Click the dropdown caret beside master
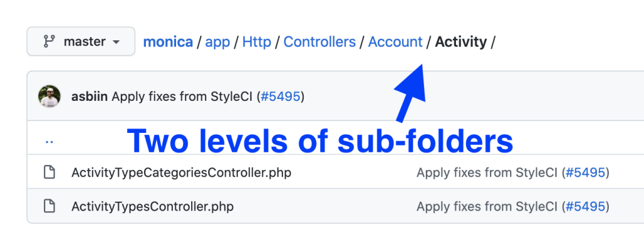644x242 pixels. [x=116, y=42]
